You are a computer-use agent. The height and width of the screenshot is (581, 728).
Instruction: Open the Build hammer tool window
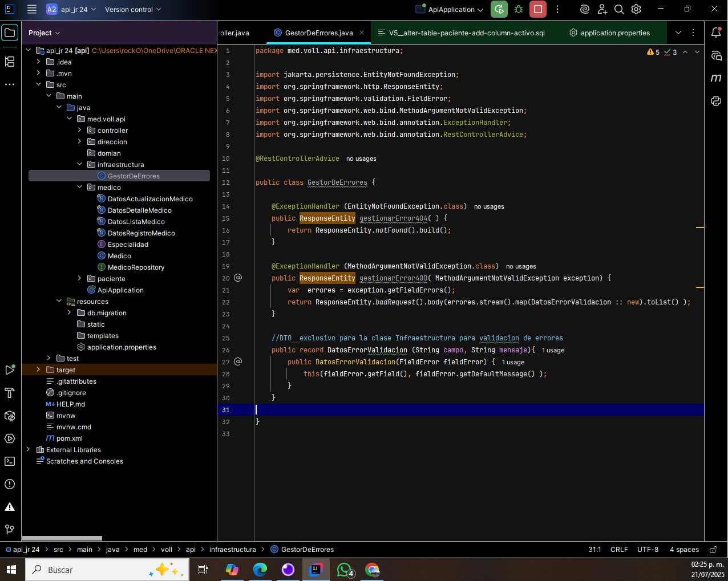10,393
